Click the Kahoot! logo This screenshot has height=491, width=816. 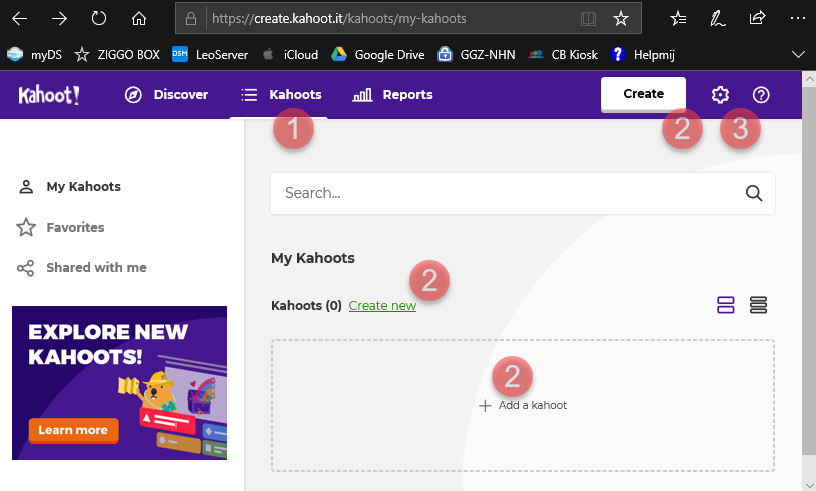(x=49, y=95)
